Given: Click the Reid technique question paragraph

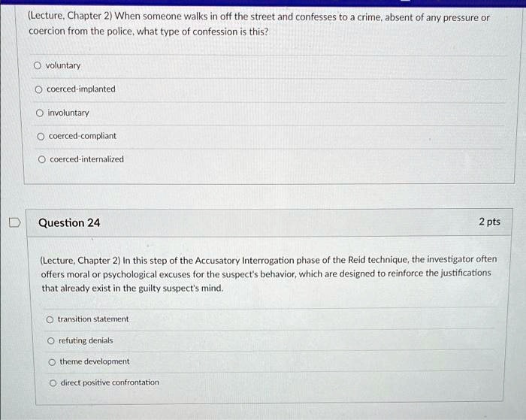Looking at the screenshot, I should [268, 273].
